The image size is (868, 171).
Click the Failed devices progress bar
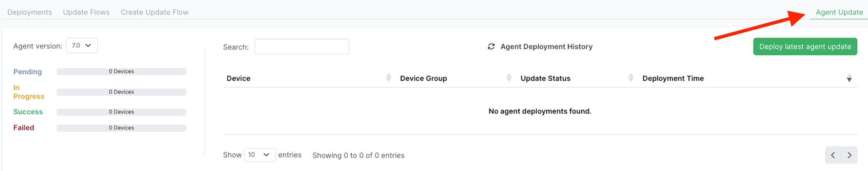point(121,128)
